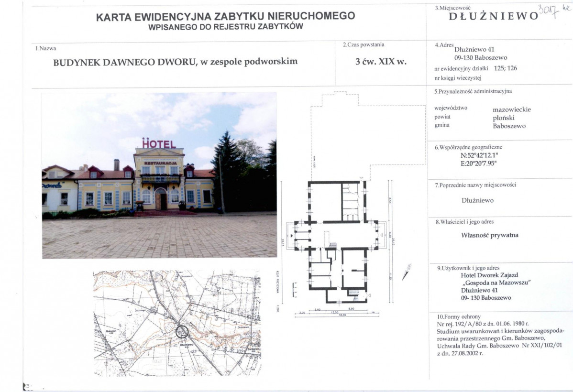Click 'BUDYNEK DAWNEGO DWORU, w zespole podworskim'
Viewport: 573px width, 392px height.
tap(176, 62)
